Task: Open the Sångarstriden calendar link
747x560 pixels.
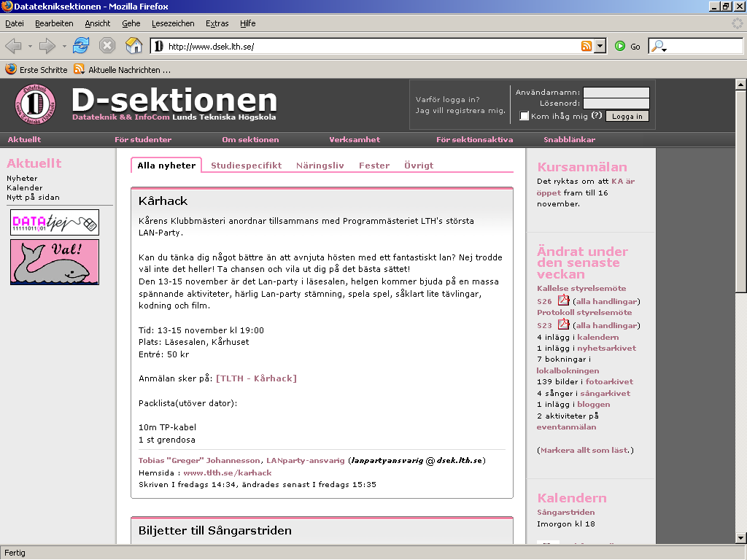Action: tap(565, 513)
